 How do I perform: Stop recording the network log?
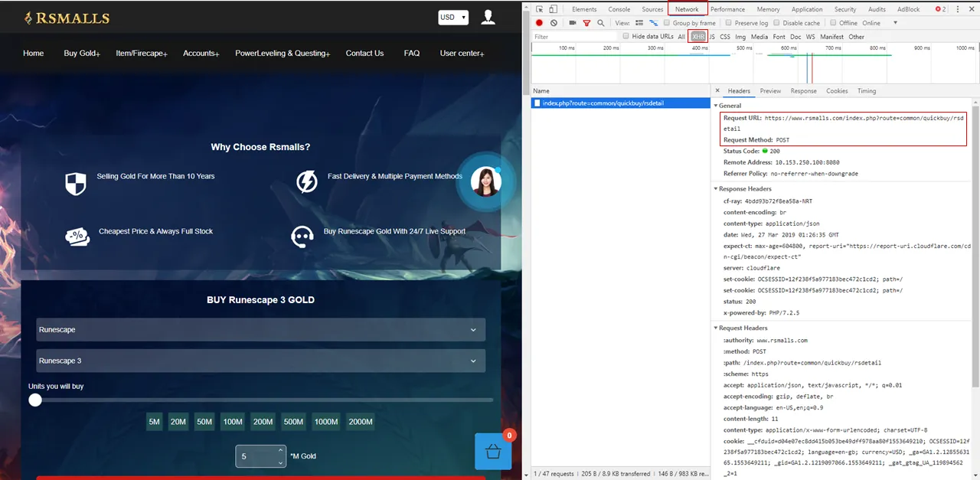point(539,23)
